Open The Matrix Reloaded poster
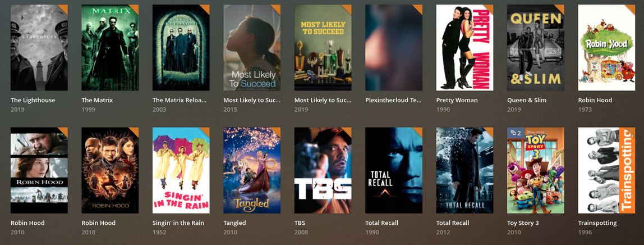Viewport: 644px width, 245px height. [x=181, y=48]
